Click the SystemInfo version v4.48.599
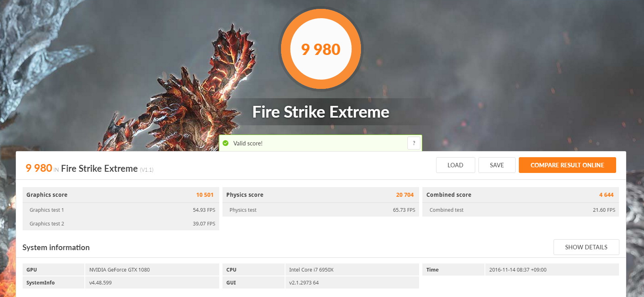Screen dimensions: 644x297 coord(101,282)
